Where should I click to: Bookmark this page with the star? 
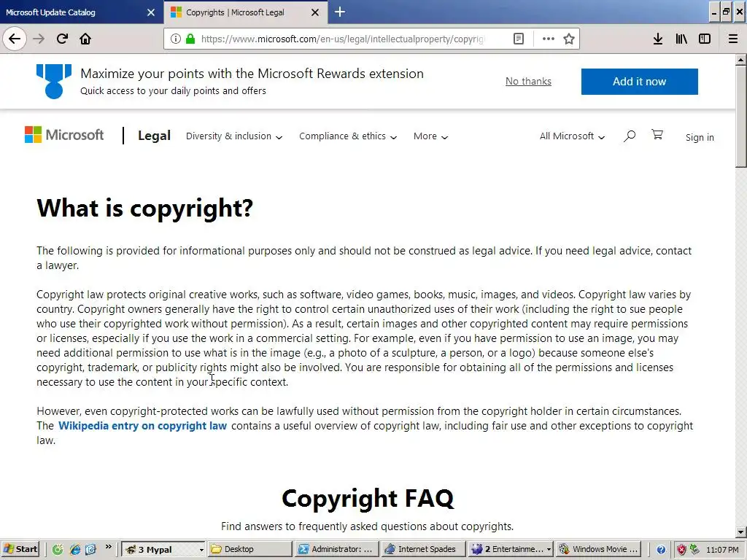pos(568,39)
